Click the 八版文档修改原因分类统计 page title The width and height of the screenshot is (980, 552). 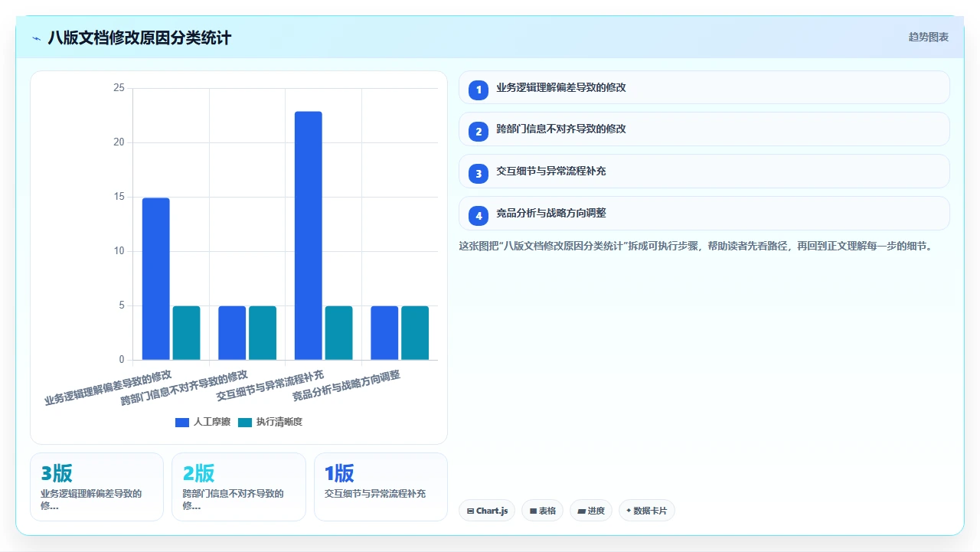pyautogui.click(x=139, y=38)
